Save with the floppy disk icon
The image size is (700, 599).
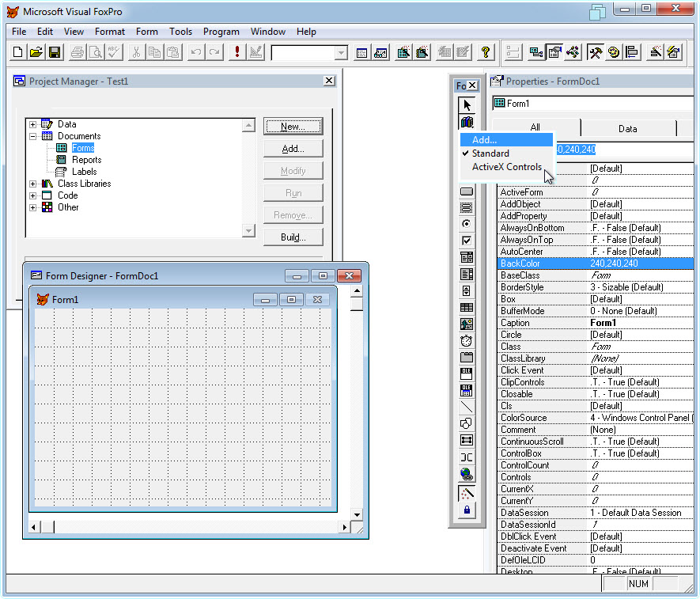tap(55, 53)
